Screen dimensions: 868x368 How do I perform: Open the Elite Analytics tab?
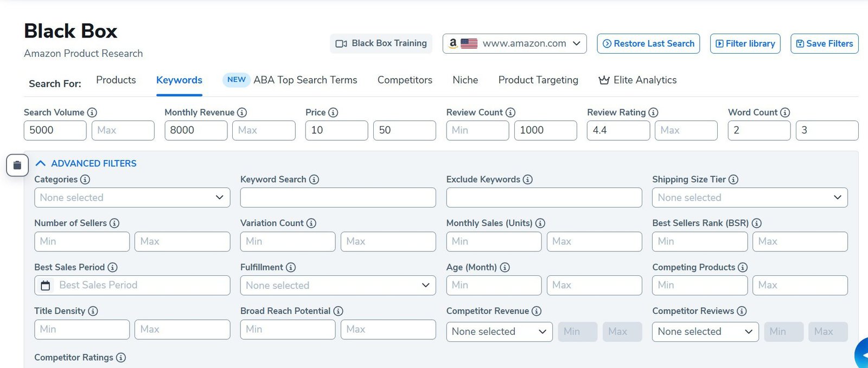pos(637,80)
